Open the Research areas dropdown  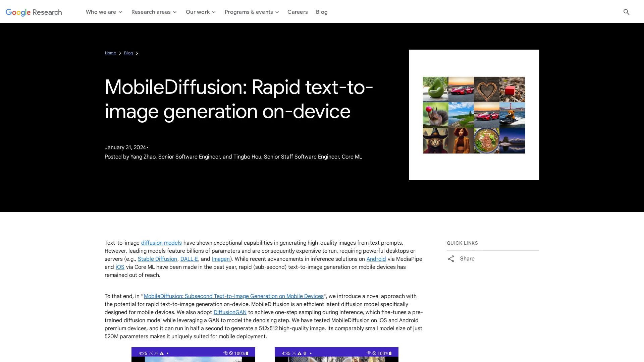pyautogui.click(x=154, y=12)
